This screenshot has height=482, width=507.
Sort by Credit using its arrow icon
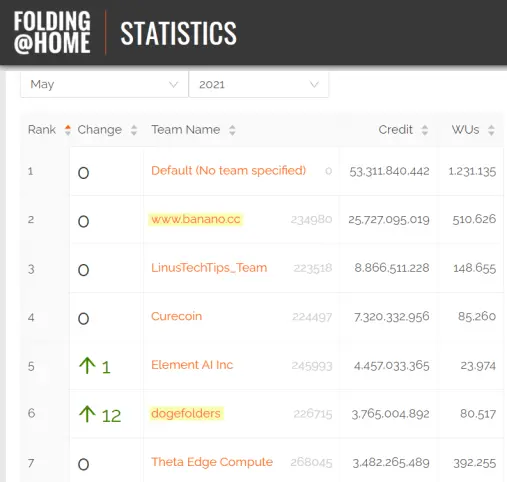[425, 130]
